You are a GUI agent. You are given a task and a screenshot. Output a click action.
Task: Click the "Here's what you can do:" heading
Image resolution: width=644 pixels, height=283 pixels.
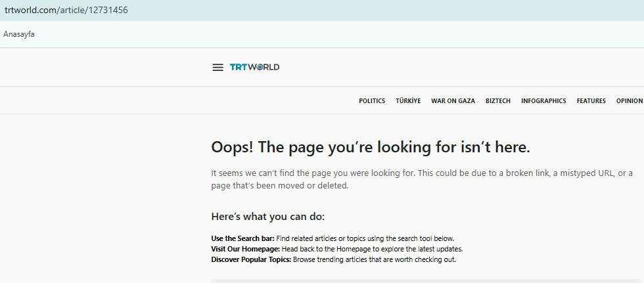tap(267, 217)
